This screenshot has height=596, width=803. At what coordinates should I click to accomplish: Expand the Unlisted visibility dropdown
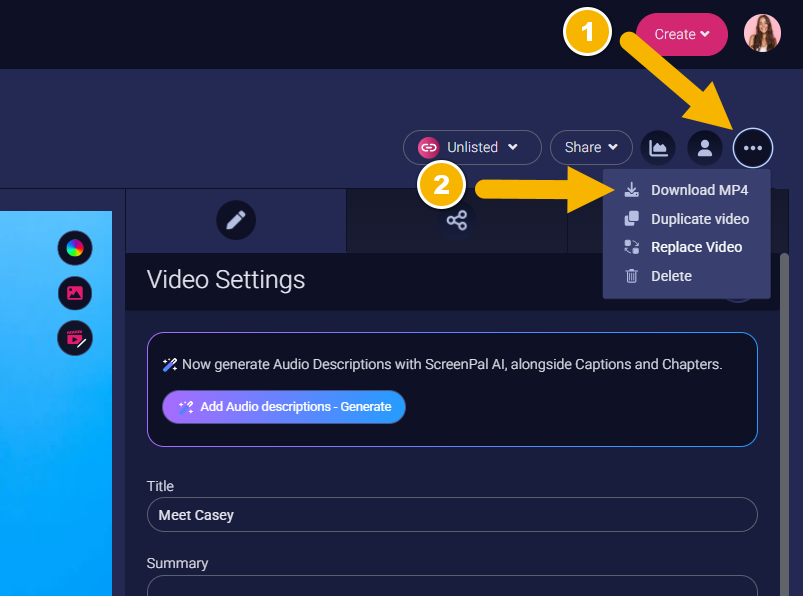point(472,147)
